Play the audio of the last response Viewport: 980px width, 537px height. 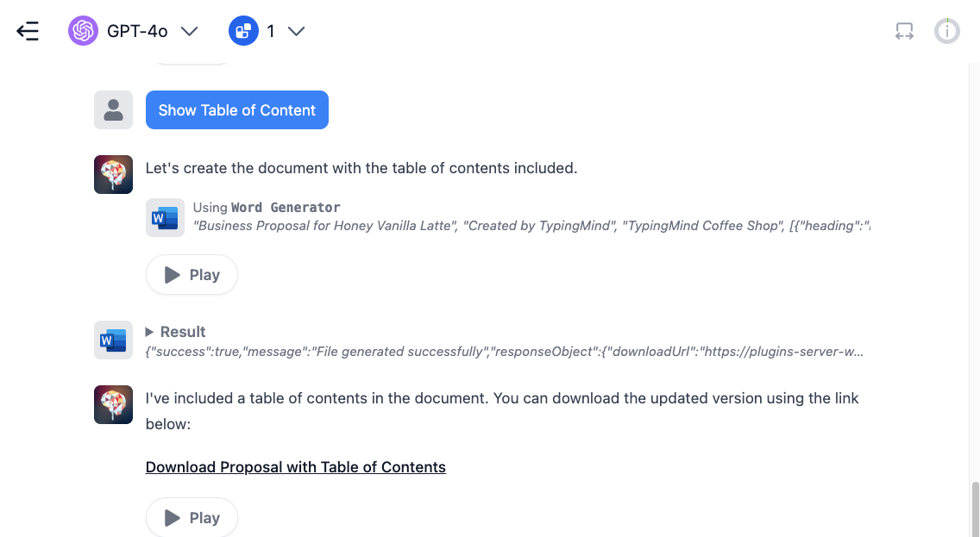[x=192, y=517]
